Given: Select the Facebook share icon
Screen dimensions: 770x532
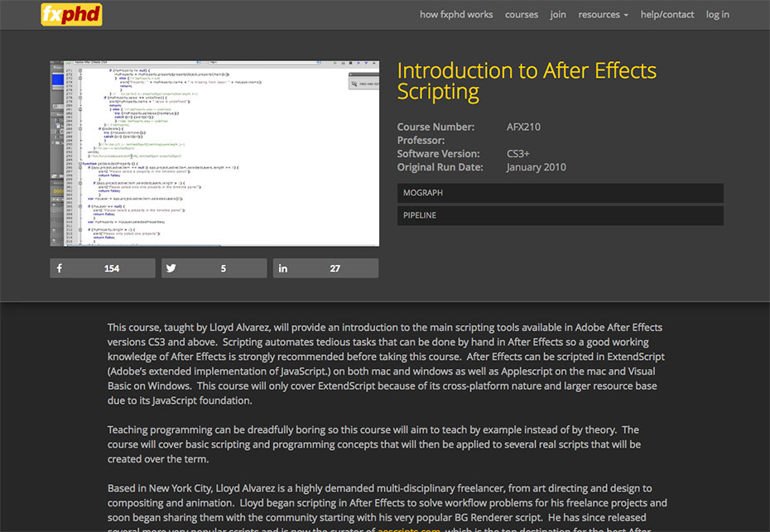Looking at the screenshot, I should pyautogui.click(x=59, y=267).
